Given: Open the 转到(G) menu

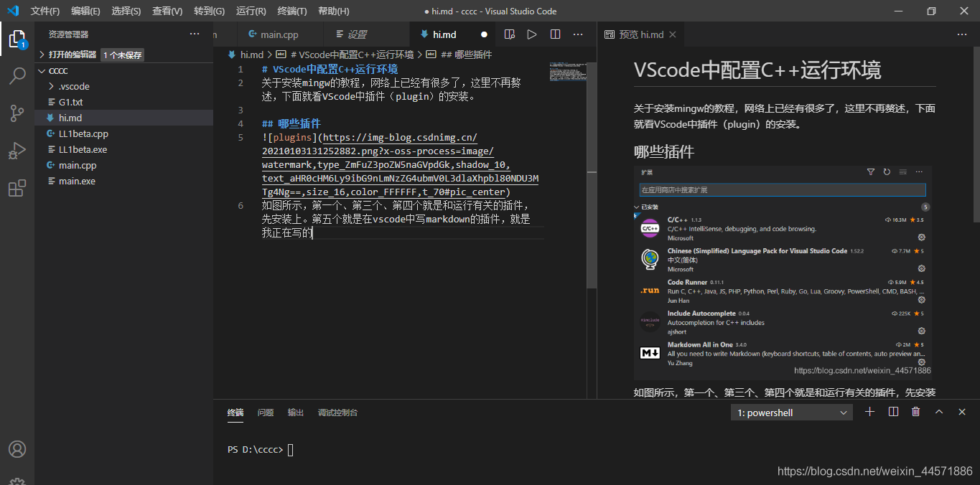Looking at the screenshot, I should tap(209, 11).
